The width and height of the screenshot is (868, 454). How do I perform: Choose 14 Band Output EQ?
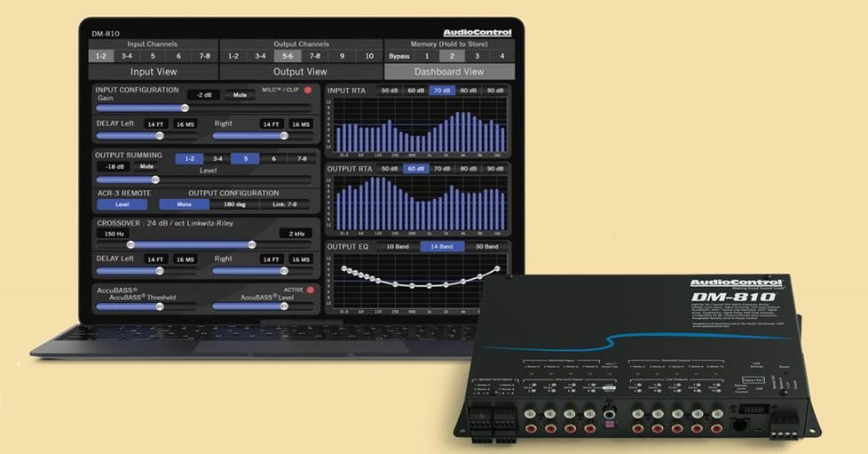442,247
